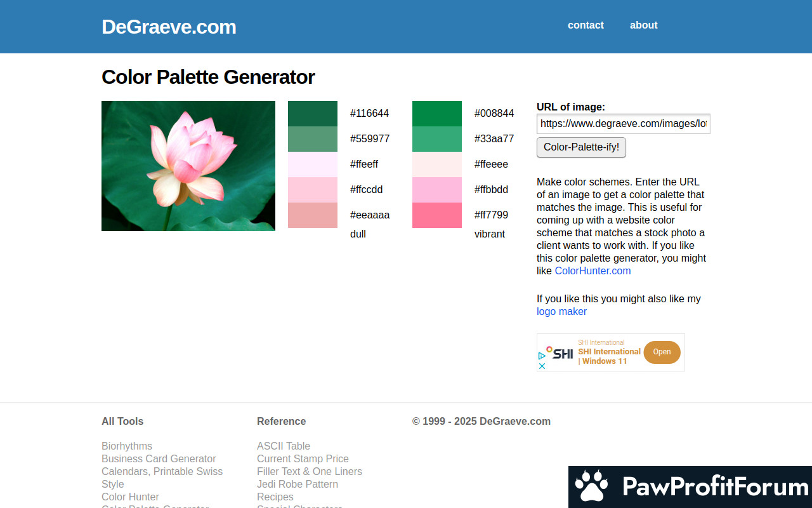The height and width of the screenshot is (508, 812).
Task: Open the about page
Action: [643, 25]
